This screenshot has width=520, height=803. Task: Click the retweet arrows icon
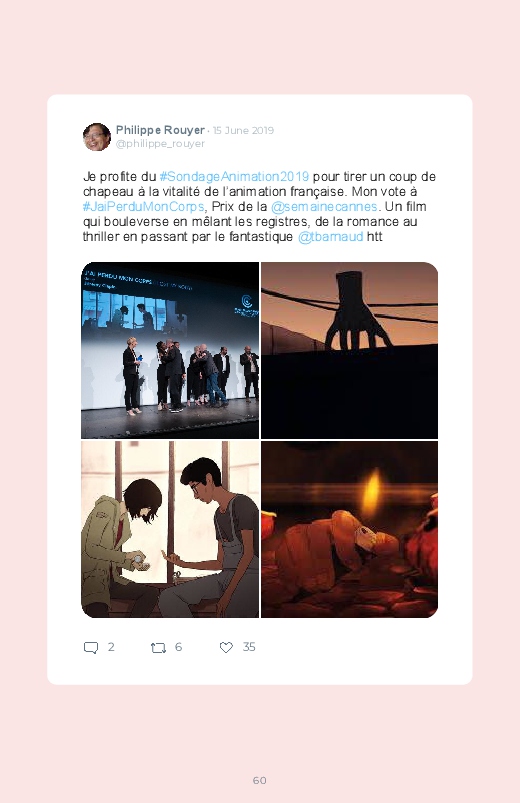coord(158,648)
